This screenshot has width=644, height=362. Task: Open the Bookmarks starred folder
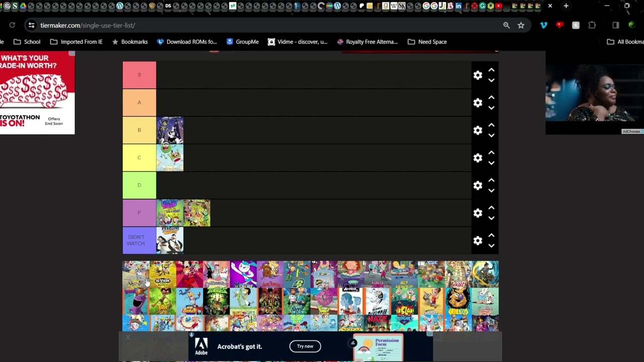coord(130,42)
